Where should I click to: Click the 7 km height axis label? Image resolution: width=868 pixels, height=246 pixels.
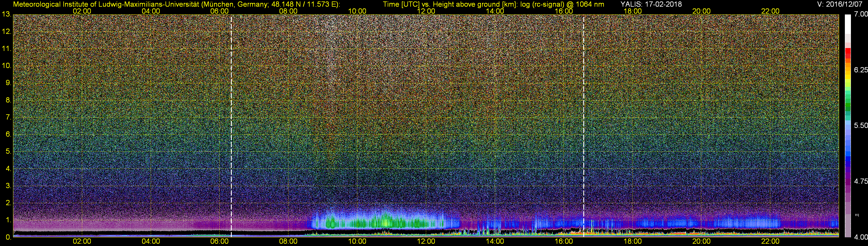pos(8,117)
